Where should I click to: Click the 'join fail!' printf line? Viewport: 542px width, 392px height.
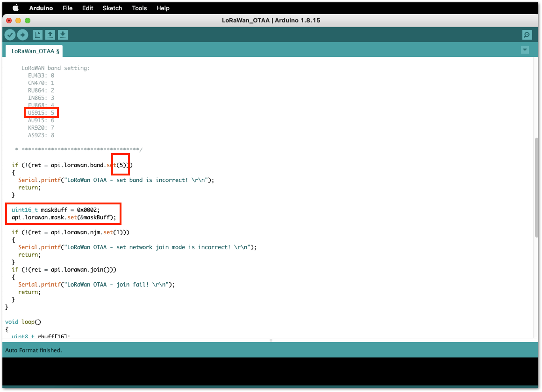click(97, 285)
